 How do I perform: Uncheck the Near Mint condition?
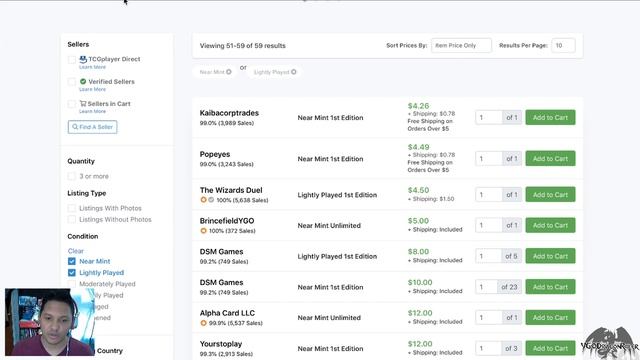click(x=72, y=261)
